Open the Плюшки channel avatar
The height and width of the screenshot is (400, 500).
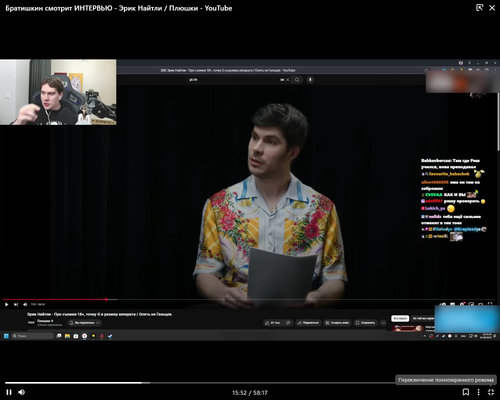pyautogui.click(x=31, y=323)
